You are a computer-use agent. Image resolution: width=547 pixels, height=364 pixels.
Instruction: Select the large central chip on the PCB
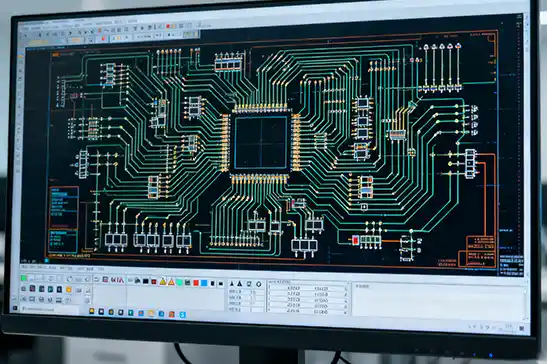(x=261, y=142)
